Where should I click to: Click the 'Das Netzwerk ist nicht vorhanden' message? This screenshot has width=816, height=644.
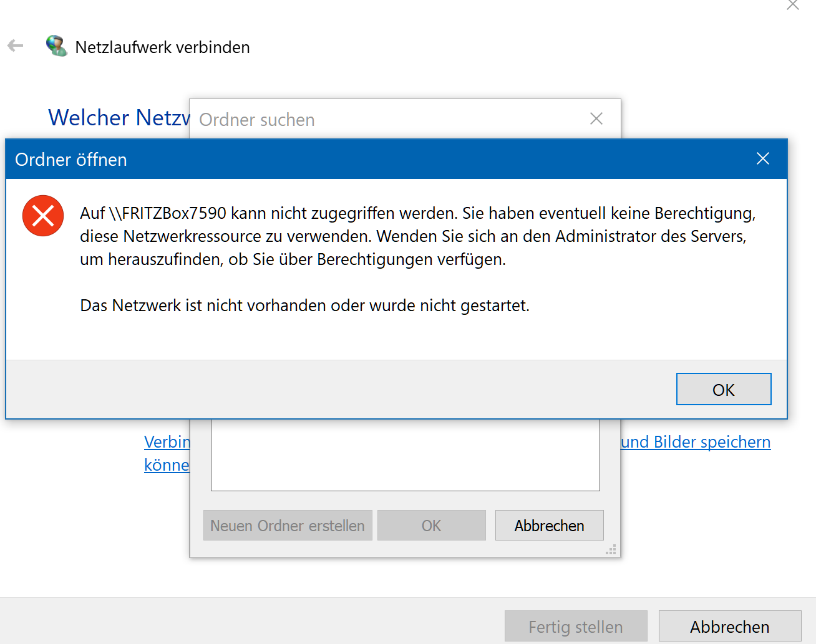pos(304,305)
